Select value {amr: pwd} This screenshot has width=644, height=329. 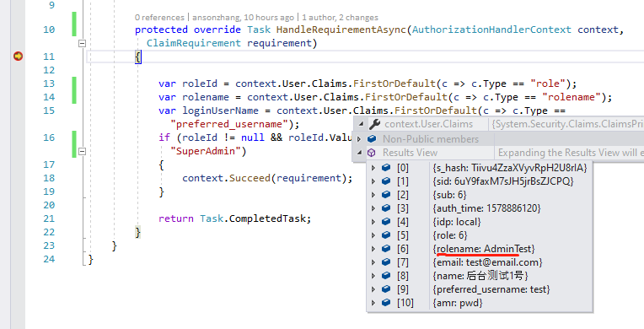click(x=458, y=303)
